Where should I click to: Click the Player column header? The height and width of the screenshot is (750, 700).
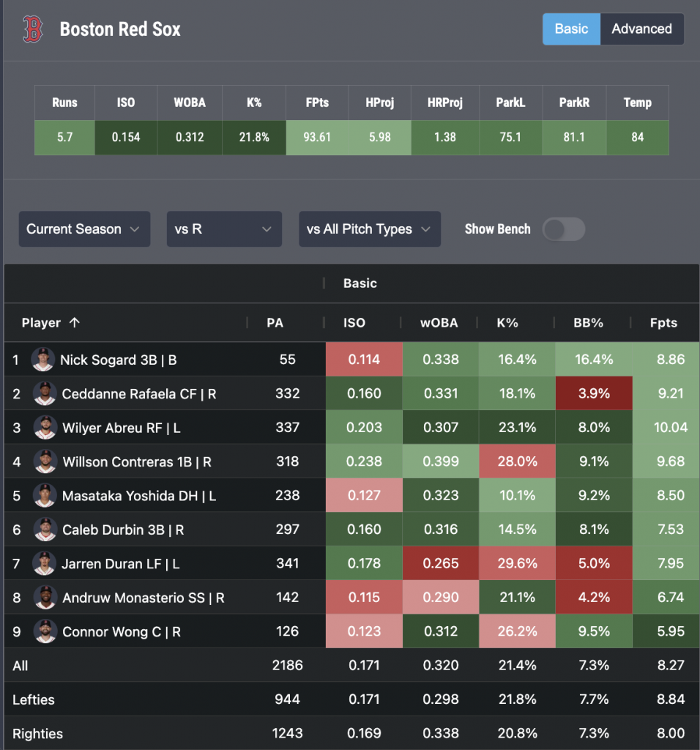point(41,323)
